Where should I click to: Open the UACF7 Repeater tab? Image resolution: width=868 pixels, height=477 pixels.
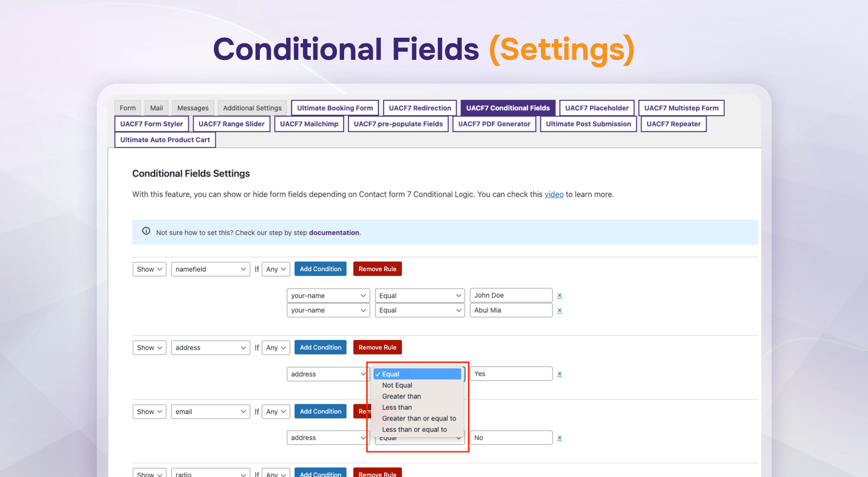point(674,124)
